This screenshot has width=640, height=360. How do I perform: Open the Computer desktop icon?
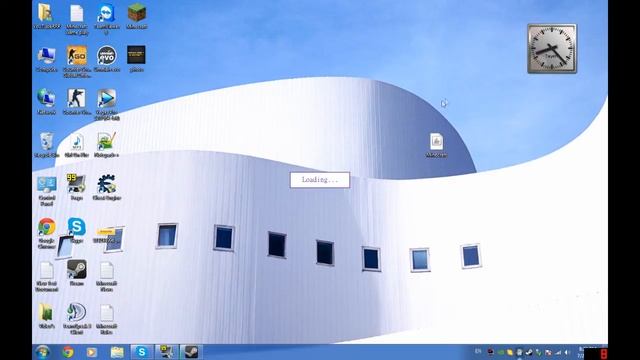47,59
